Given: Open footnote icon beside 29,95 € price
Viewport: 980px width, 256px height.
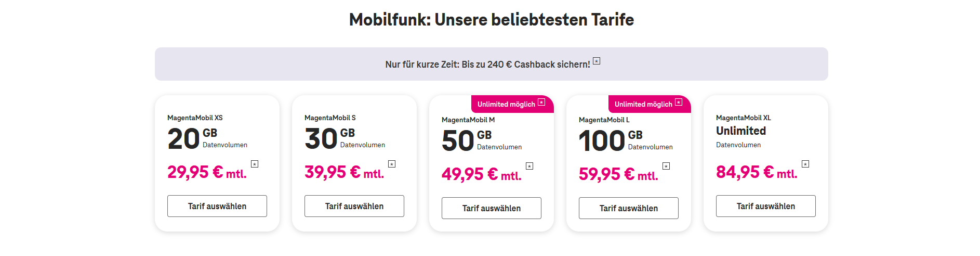Looking at the screenshot, I should pyautogui.click(x=255, y=164).
